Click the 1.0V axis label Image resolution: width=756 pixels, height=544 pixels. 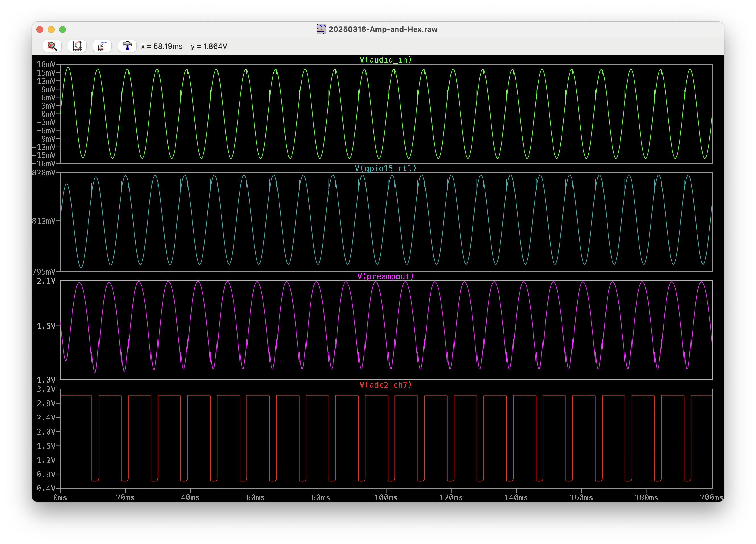pyautogui.click(x=46, y=380)
